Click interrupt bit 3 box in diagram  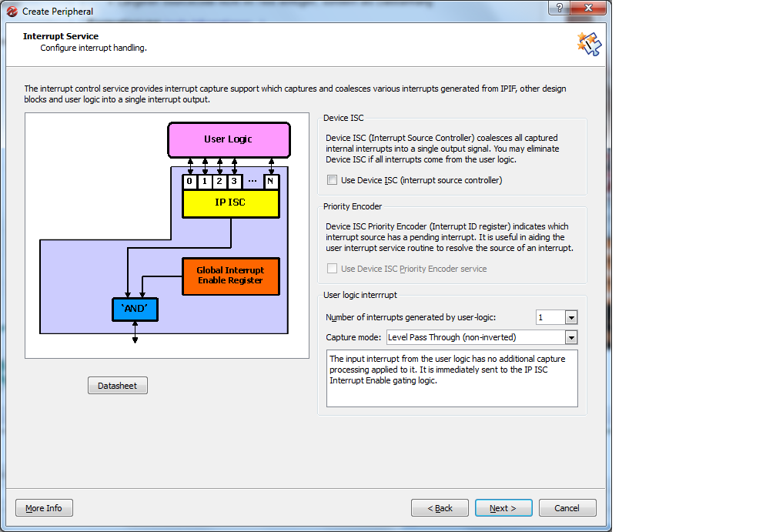235,181
